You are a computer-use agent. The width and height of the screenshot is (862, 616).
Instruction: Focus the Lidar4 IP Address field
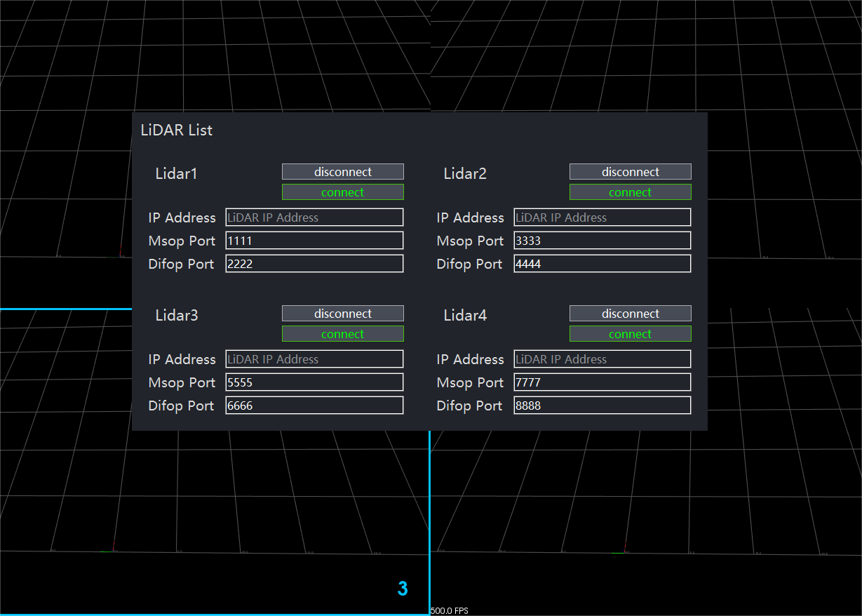[x=602, y=359]
